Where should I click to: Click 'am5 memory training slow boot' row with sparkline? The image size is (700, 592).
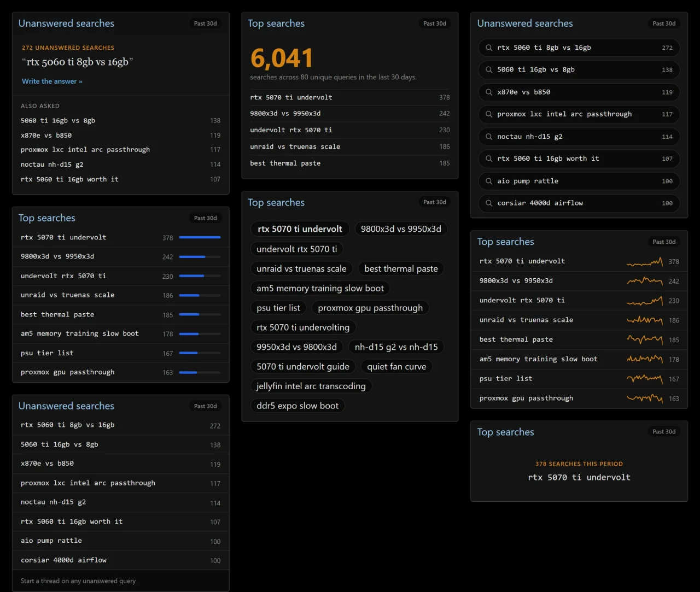pyautogui.click(x=579, y=359)
